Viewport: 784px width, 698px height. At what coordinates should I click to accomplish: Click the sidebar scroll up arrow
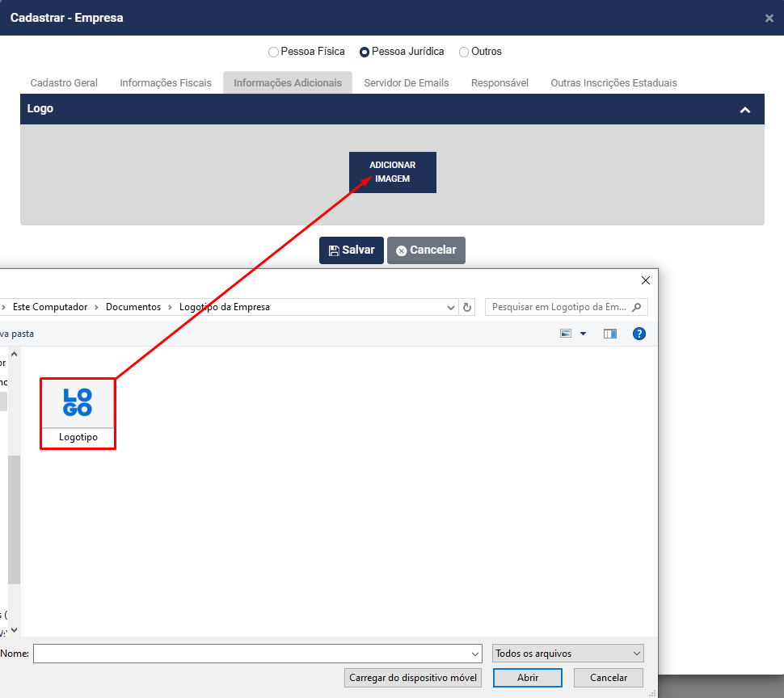14,354
